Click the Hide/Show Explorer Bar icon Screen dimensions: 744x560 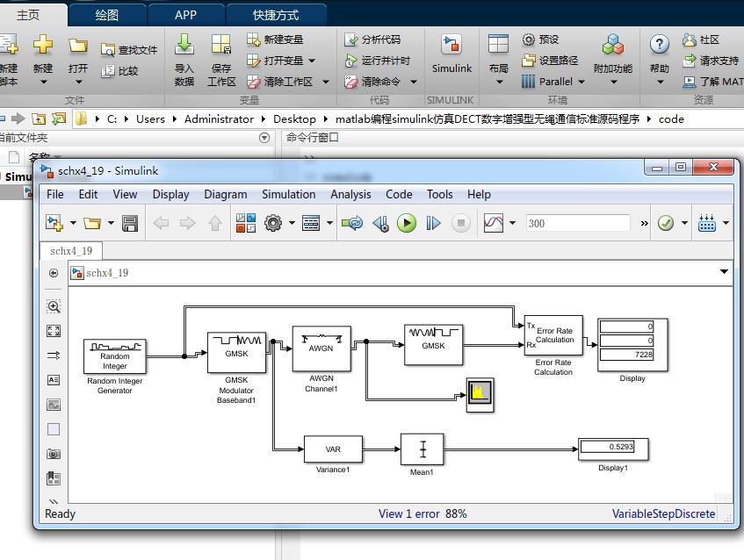[54, 273]
